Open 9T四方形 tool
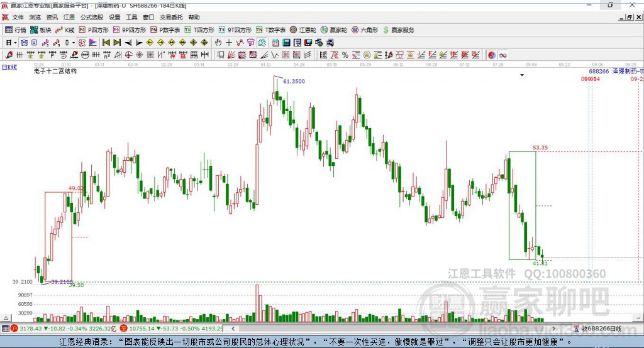This screenshot has width=644, height=348. [235, 30]
